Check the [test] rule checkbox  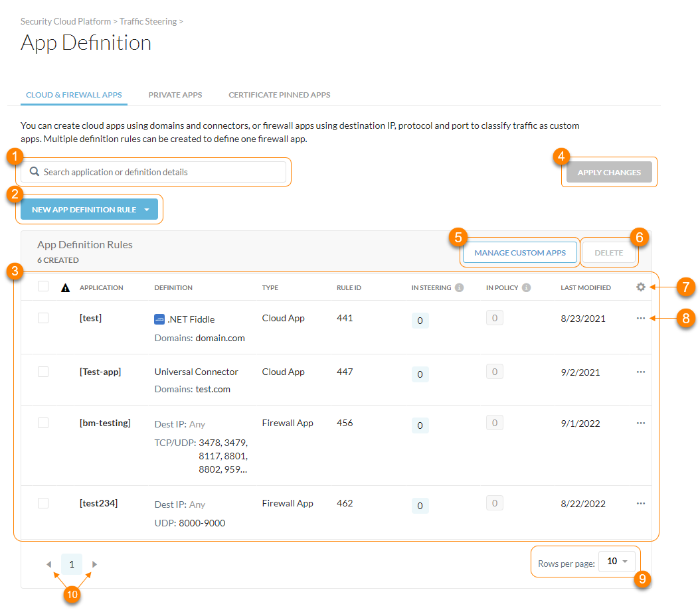(x=43, y=318)
